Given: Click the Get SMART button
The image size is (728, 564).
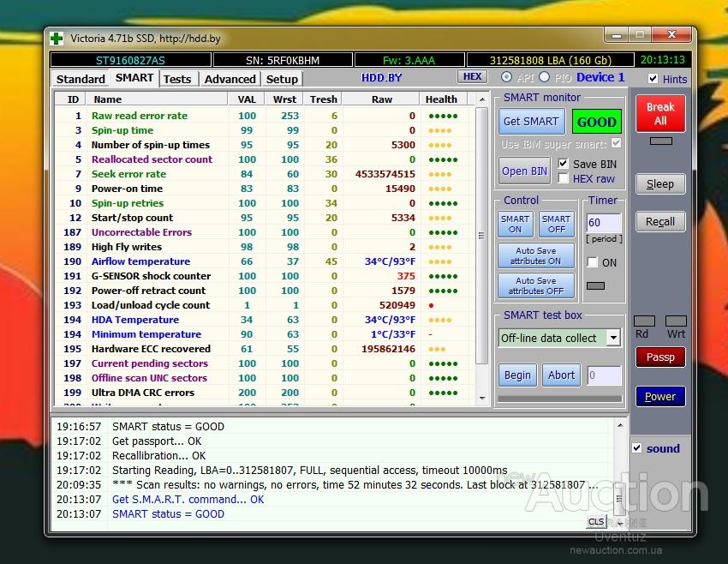Looking at the screenshot, I should (x=532, y=121).
